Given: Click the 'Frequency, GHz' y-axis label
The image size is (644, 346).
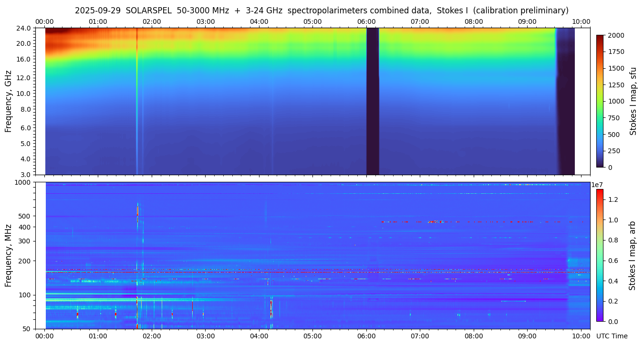Looking at the screenshot, I should point(8,101).
